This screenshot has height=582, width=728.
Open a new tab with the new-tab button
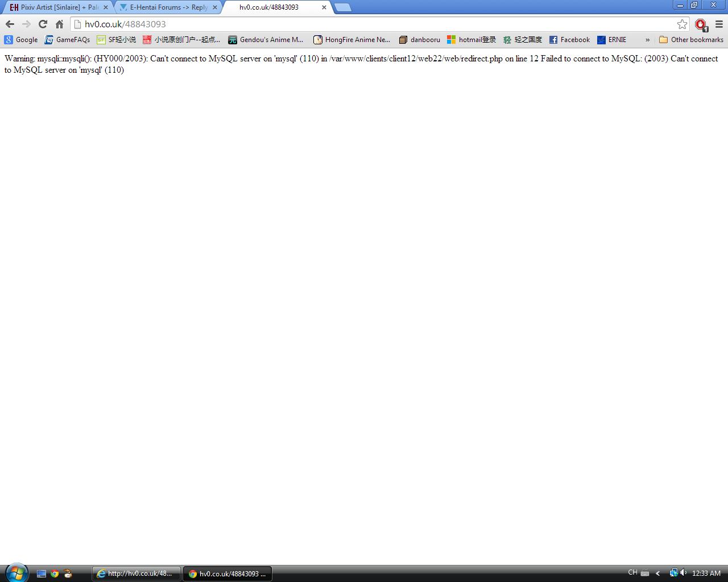342,7
